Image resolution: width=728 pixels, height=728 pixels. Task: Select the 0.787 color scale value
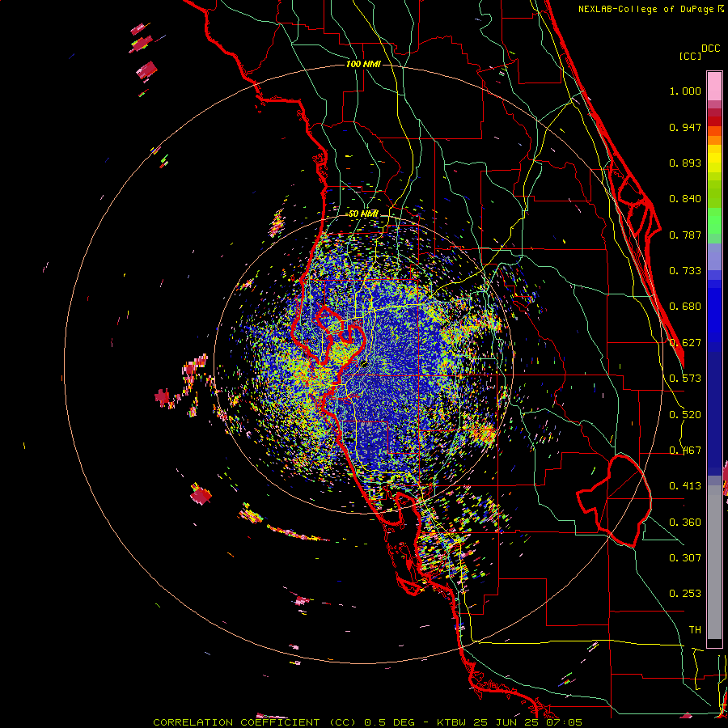[x=685, y=235]
